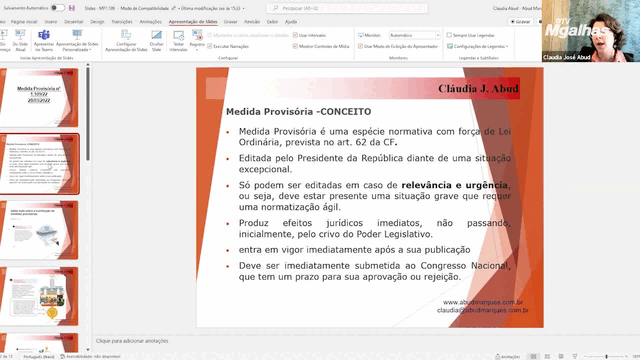Viewport: 640px width, 360px height.
Task: Click the Português (Brasil) language status
Action: (39, 357)
